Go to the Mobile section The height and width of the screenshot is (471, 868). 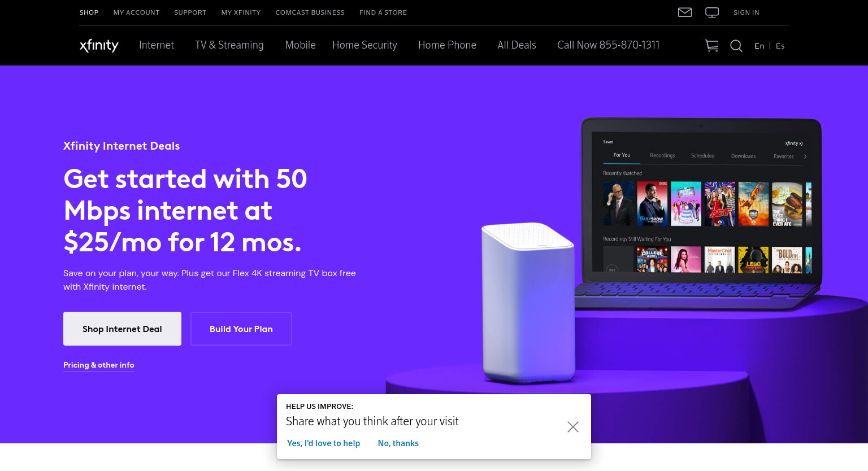click(300, 45)
